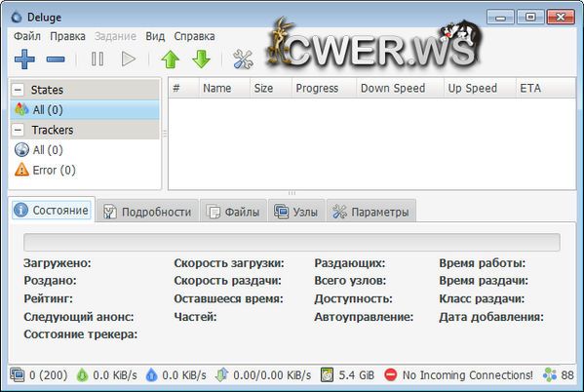The height and width of the screenshot is (392, 584).
Task: Open the Задание menu
Action: (115, 36)
